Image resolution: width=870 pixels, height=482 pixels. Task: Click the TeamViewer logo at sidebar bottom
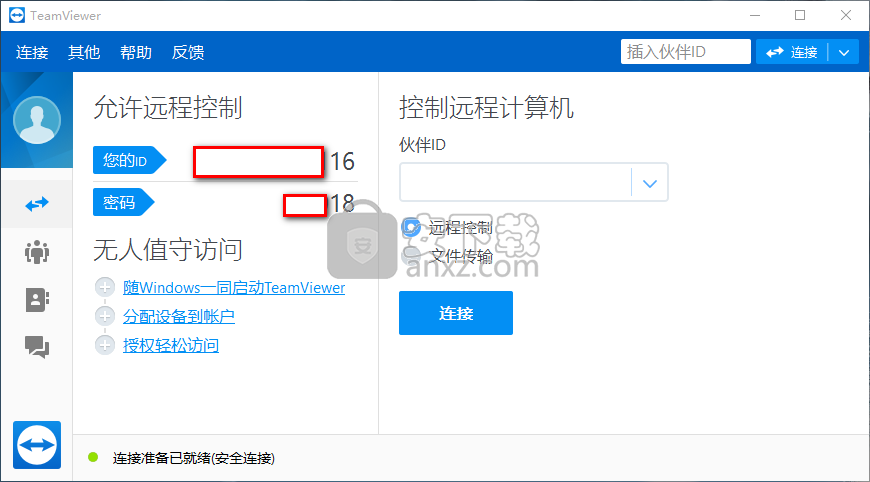click(37, 445)
